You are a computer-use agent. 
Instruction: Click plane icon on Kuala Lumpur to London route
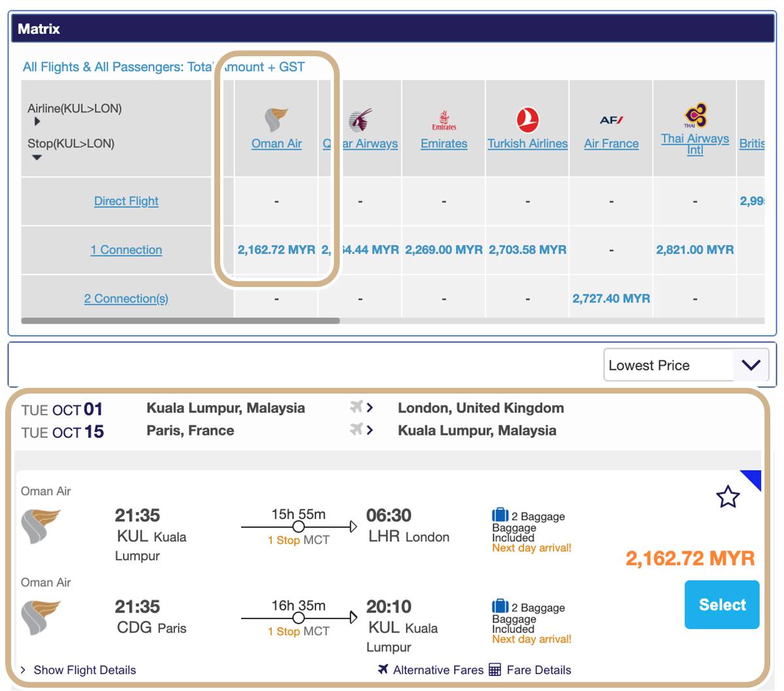point(356,407)
